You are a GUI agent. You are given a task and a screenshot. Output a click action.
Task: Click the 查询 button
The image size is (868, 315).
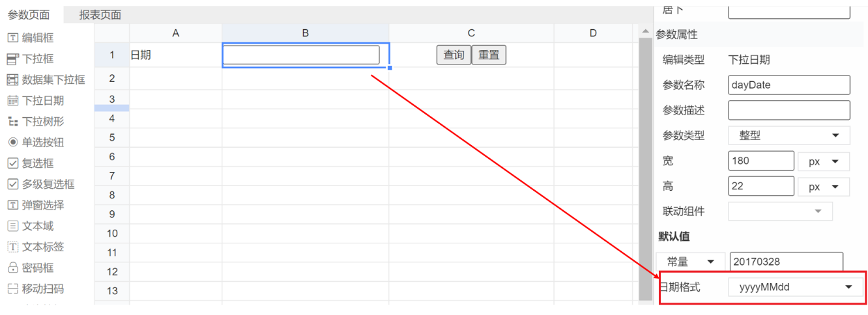454,55
